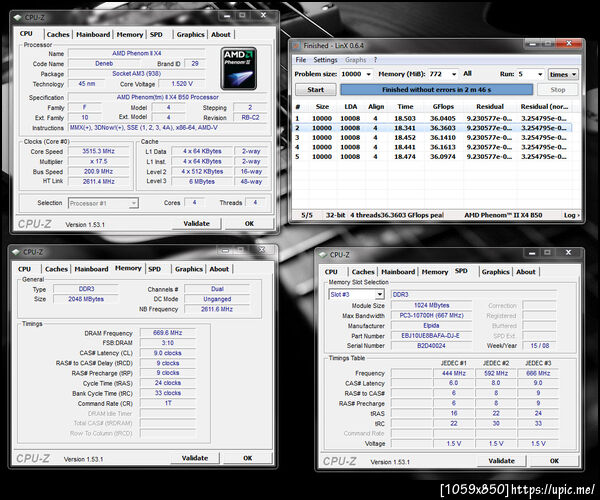
Task: Click OK in SPD tab window
Action: point(554,461)
